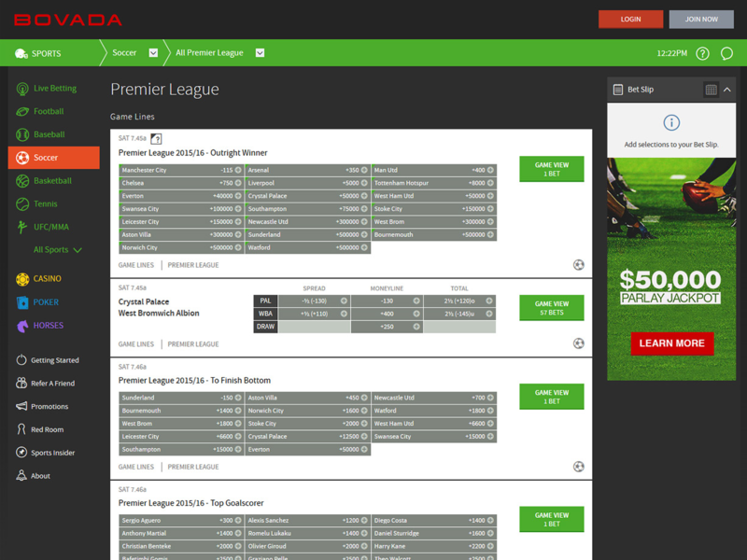Click the soccer ball icon in the Crystal Palace card
This screenshot has height=560, width=747.
[578, 343]
